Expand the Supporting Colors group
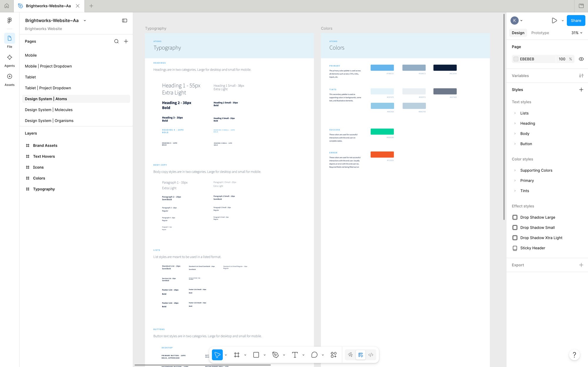The width and height of the screenshot is (588, 367). point(515,171)
